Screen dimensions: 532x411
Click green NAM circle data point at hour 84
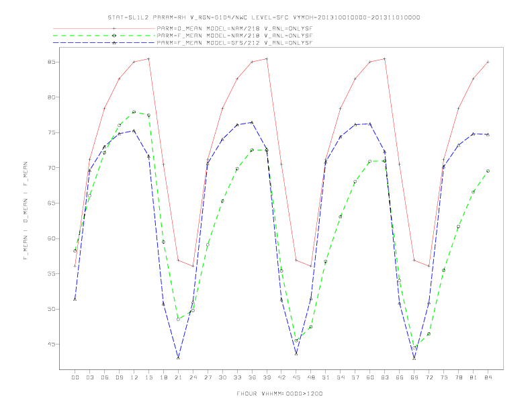pos(488,171)
